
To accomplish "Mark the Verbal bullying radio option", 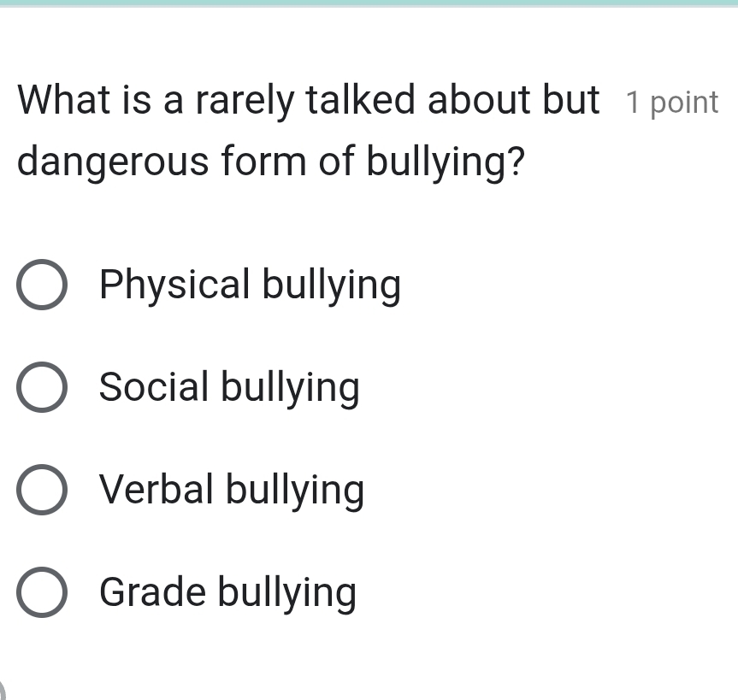I will (41, 491).
